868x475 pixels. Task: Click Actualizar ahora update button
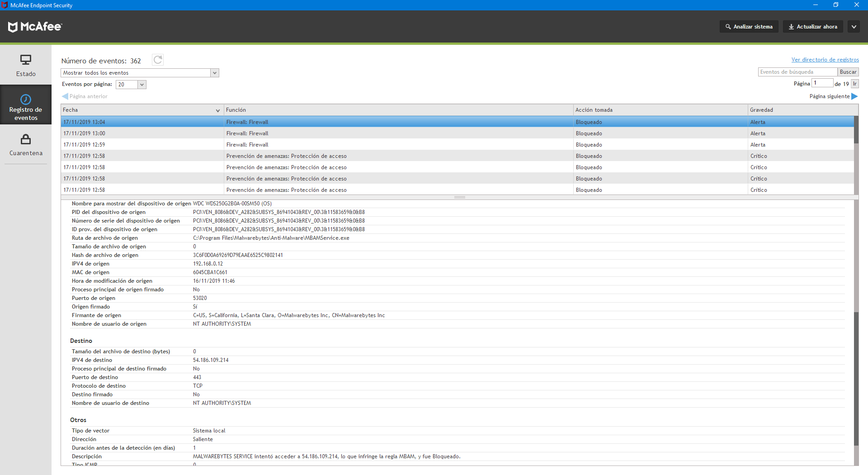(812, 27)
